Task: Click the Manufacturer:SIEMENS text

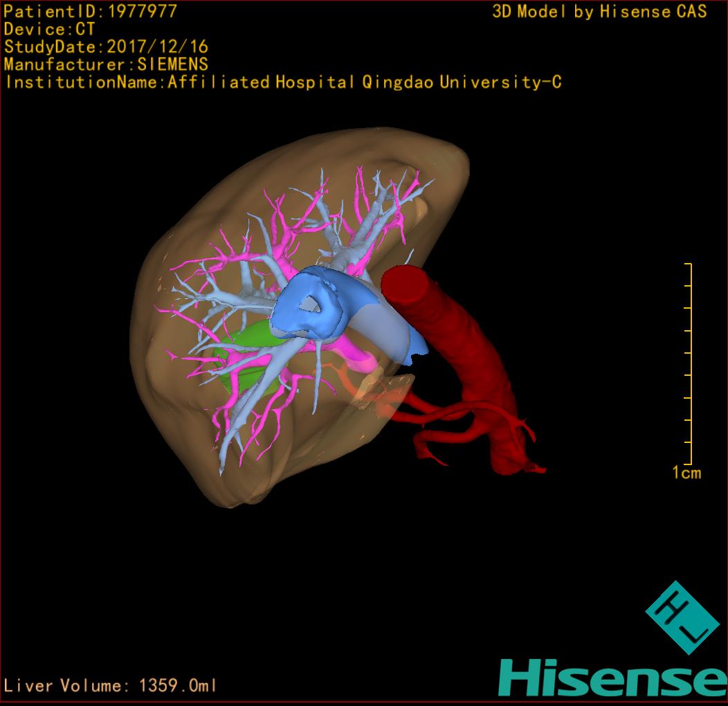Action: [106, 64]
